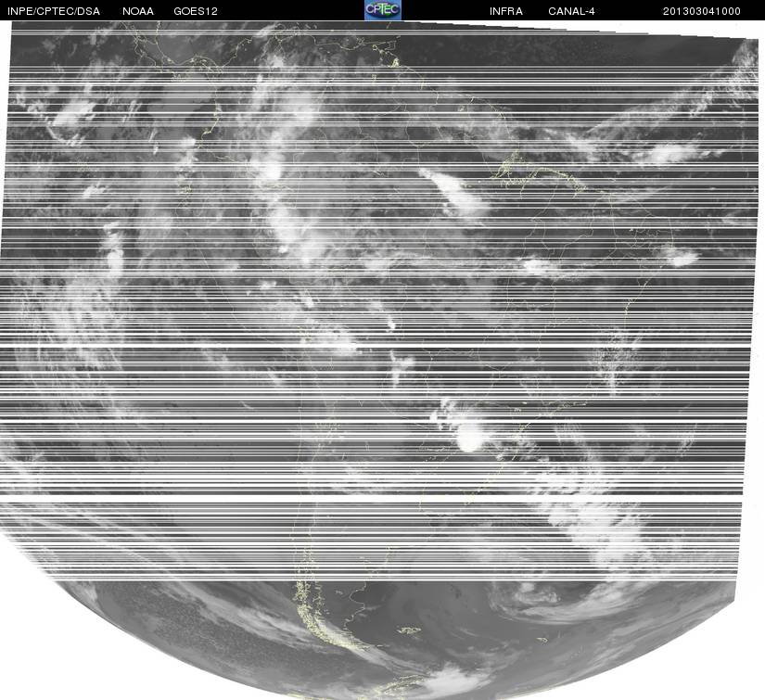Click the NOAA header label
The height and width of the screenshot is (700, 765).
click(x=138, y=11)
